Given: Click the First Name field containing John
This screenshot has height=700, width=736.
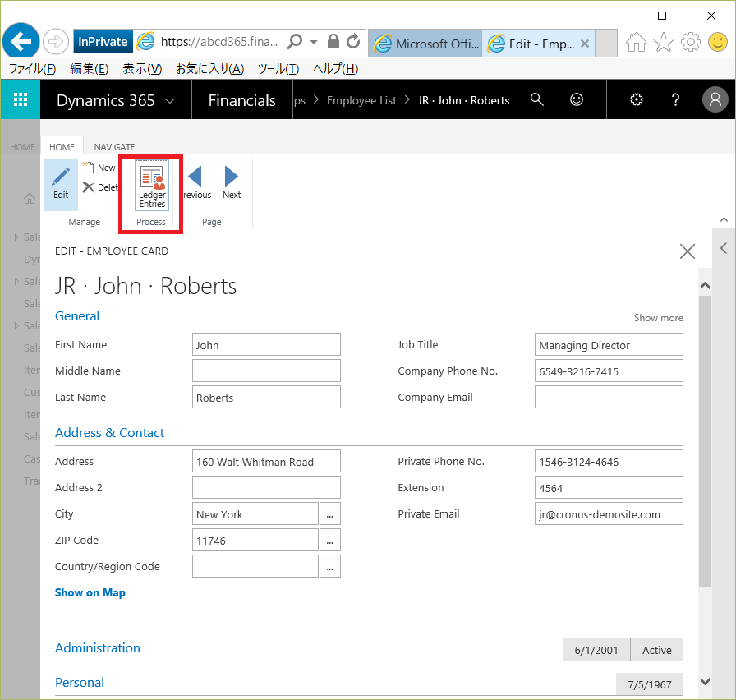Looking at the screenshot, I should [266, 344].
